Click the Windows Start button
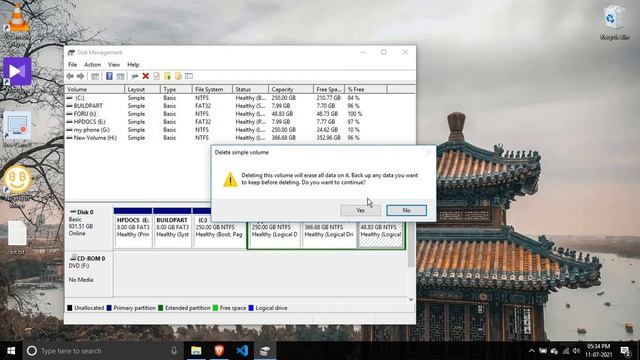This screenshot has width=640, height=360. click(11, 351)
